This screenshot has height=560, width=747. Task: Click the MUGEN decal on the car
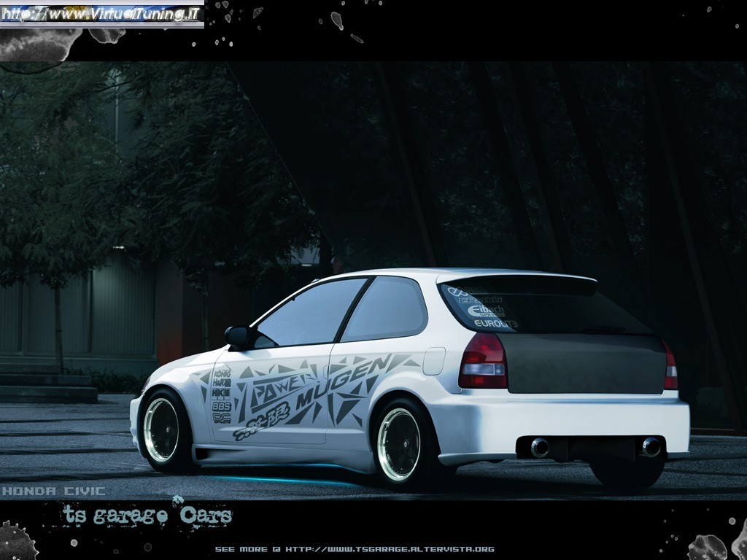pos(343,381)
